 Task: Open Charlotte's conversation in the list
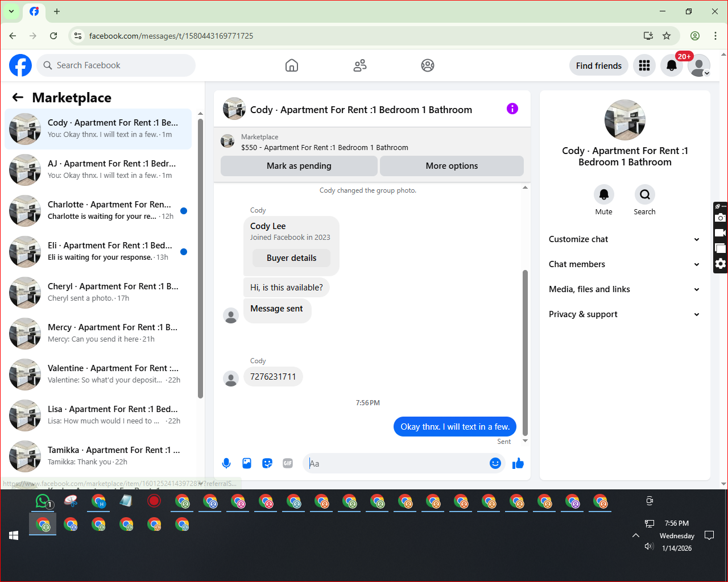point(98,211)
